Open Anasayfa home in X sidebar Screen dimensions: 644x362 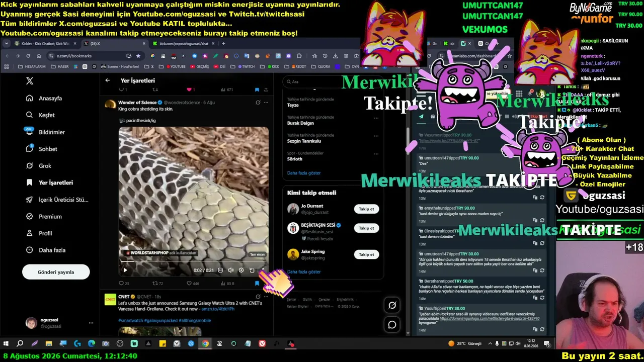point(44,99)
